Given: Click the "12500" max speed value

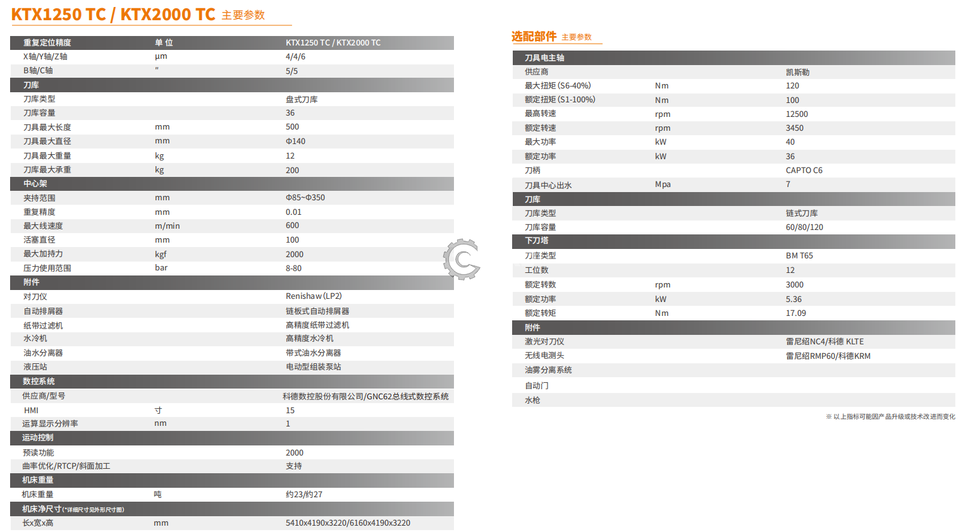Looking at the screenshot, I should (797, 114).
